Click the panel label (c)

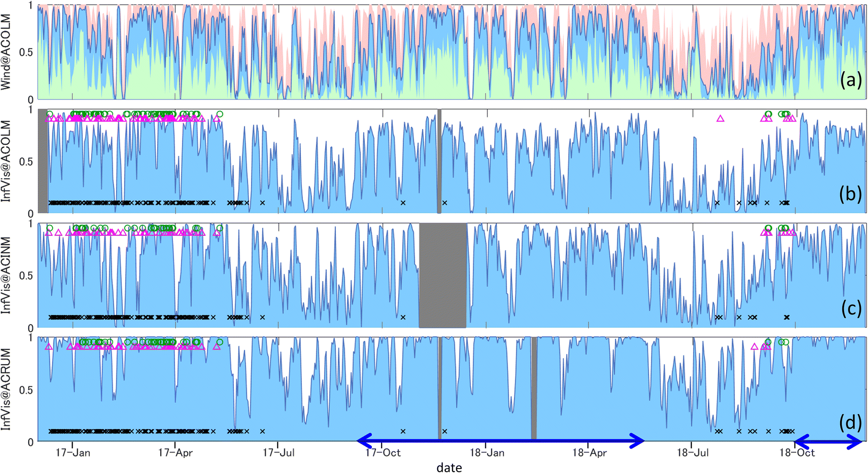850,308
